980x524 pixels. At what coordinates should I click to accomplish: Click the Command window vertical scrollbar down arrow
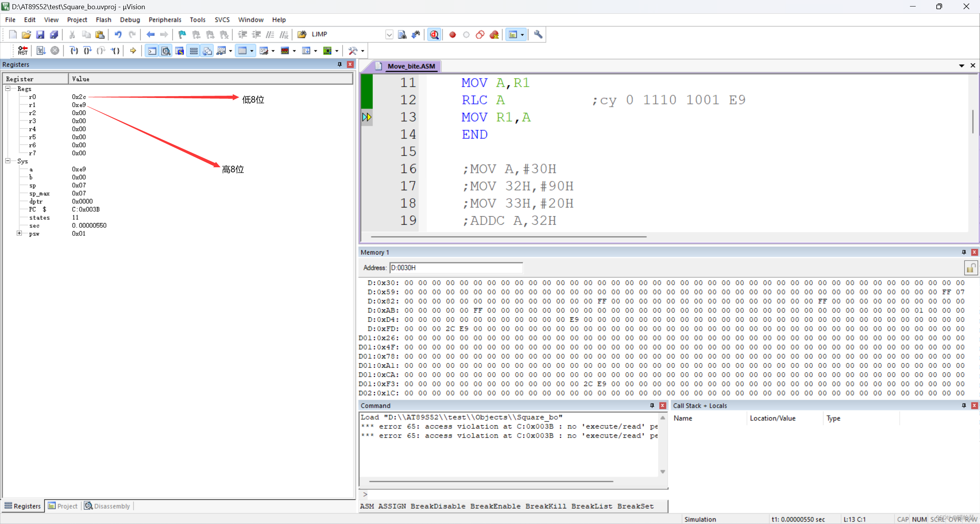(x=663, y=472)
